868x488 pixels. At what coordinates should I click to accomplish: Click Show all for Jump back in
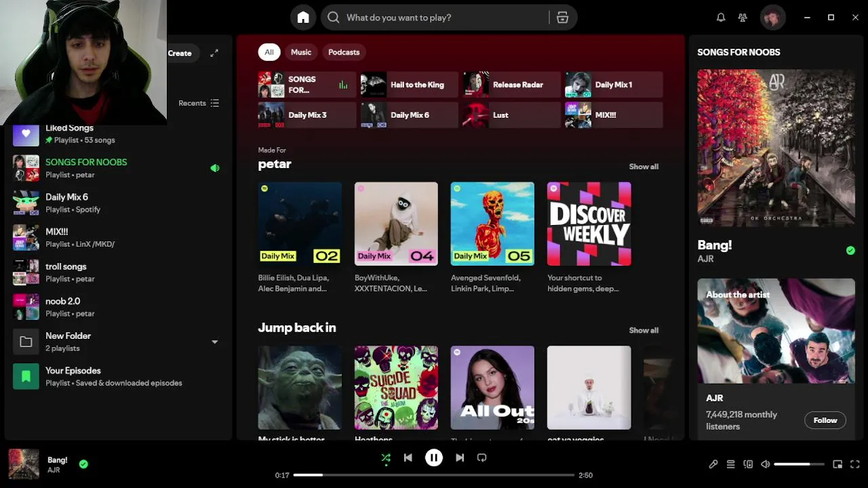click(x=644, y=331)
